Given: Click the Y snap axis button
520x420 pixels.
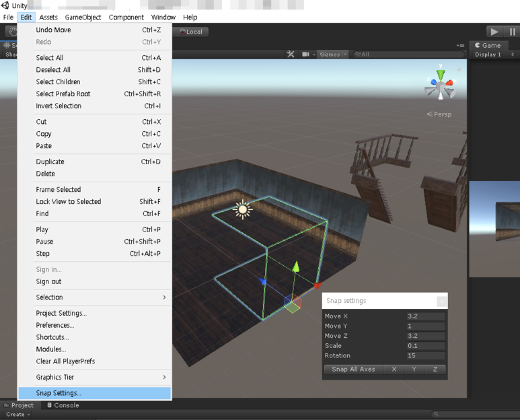Looking at the screenshot, I should pos(414,370).
